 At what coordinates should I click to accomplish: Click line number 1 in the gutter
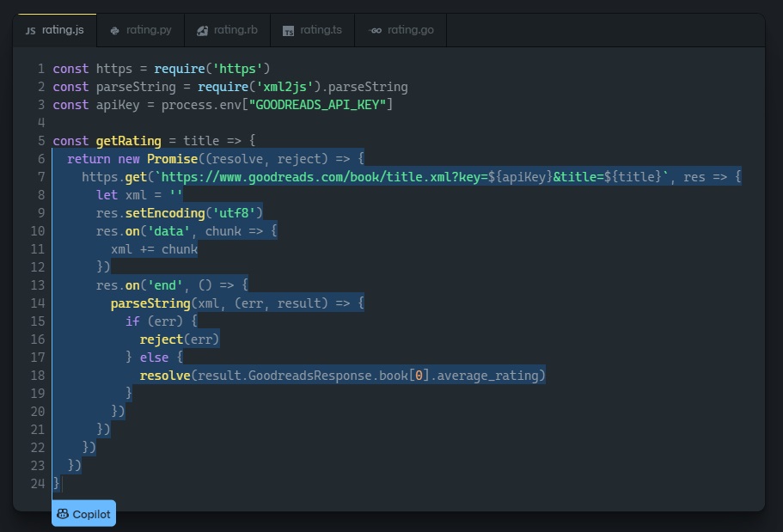[x=41, y=69]
